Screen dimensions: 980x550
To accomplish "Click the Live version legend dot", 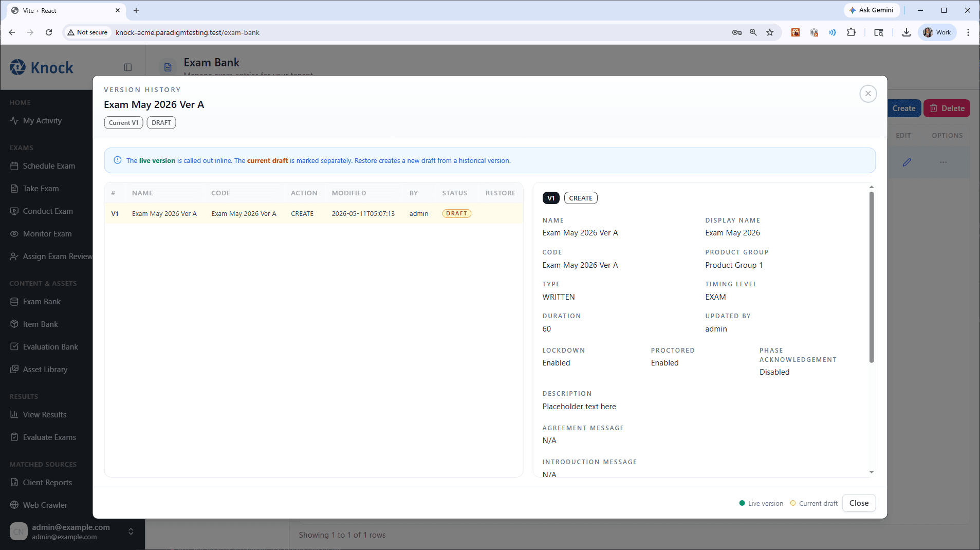I will click(x=742, y=503).
